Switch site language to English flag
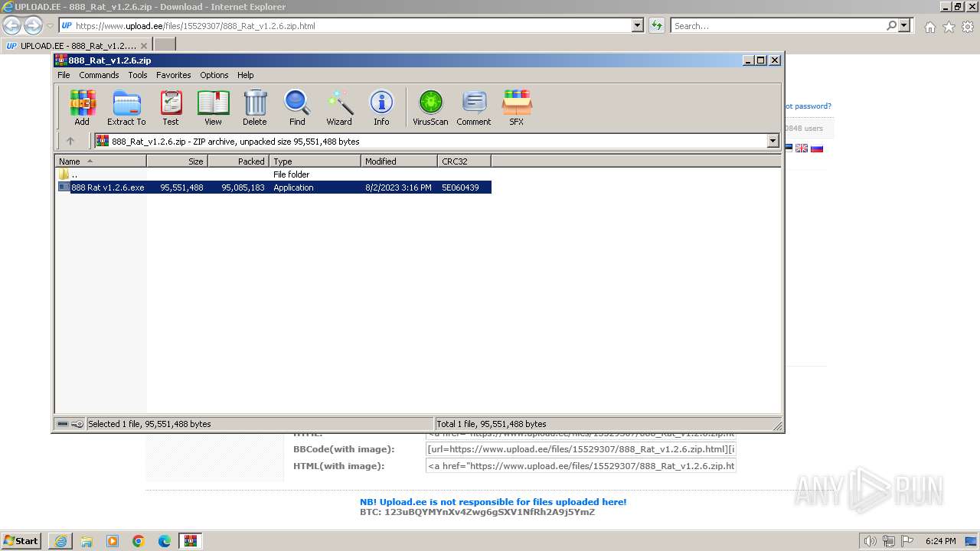 802,148
